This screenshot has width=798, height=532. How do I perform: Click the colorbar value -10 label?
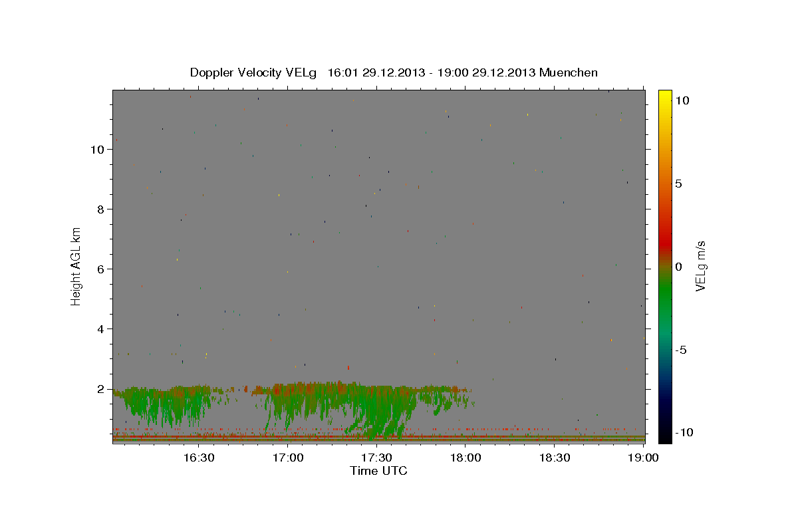[x=683, y=433]
